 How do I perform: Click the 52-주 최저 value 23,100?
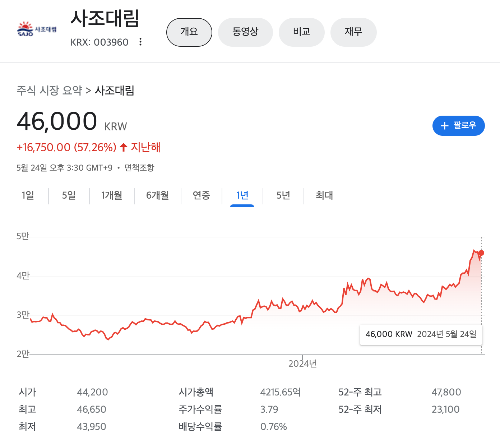coord(446,410)
